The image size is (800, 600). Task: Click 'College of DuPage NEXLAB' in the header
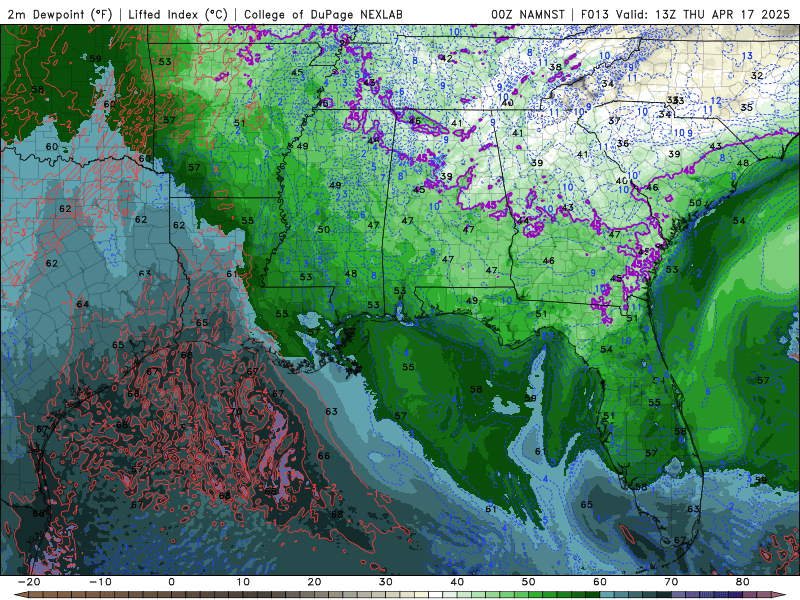(x=323, y=14)
